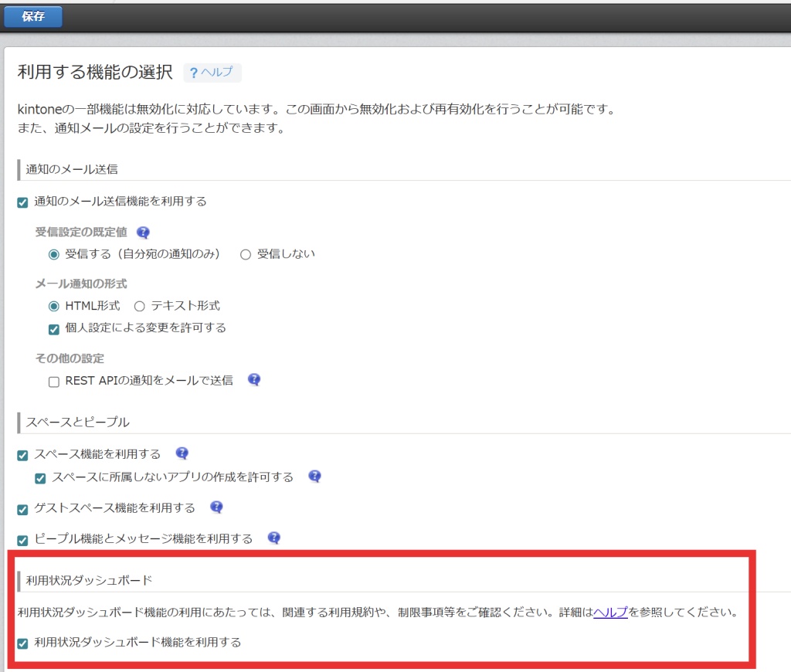Screen dimensions: 791x672
Task: Select 受信する（自分宛の通知のみ） radio button
Action: [x=53, y=254]
